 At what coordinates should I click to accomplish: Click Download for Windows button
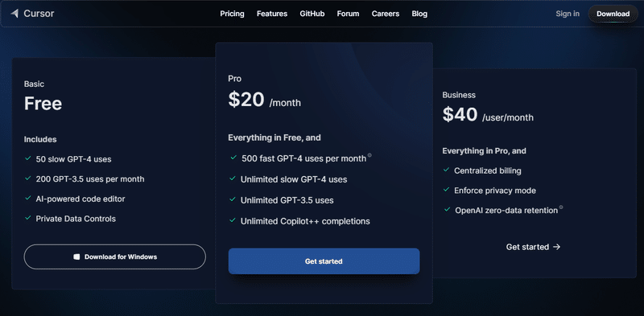point(115,257)
